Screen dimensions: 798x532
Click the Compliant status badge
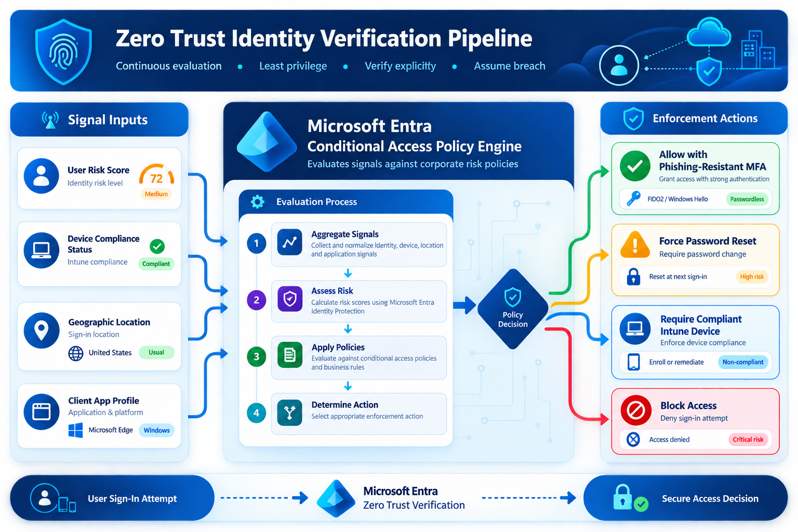click(x=156, y=264)
